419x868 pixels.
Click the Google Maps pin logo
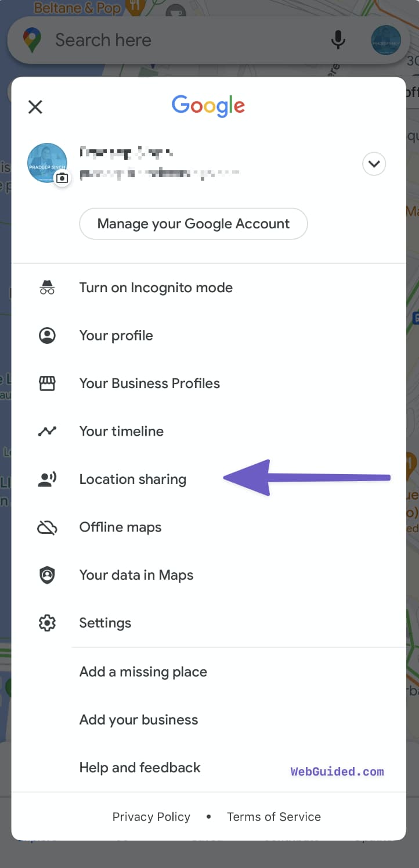coord(32,40)
